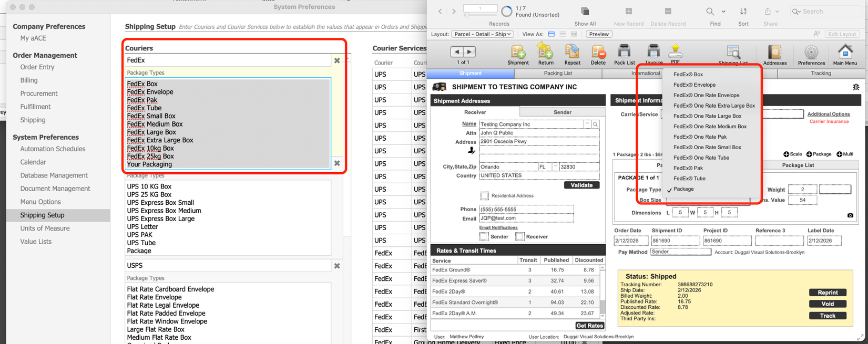Open the Preferences gear icon

point(811,51)
